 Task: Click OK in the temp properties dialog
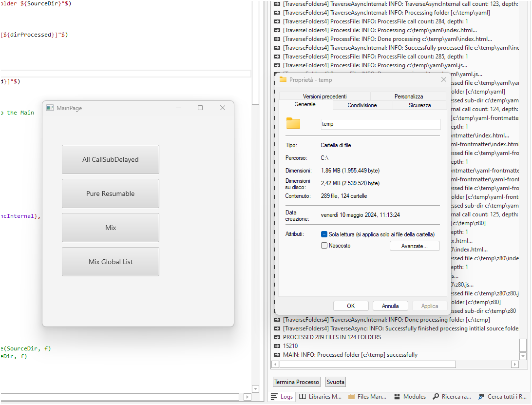(x=351, y=306)
